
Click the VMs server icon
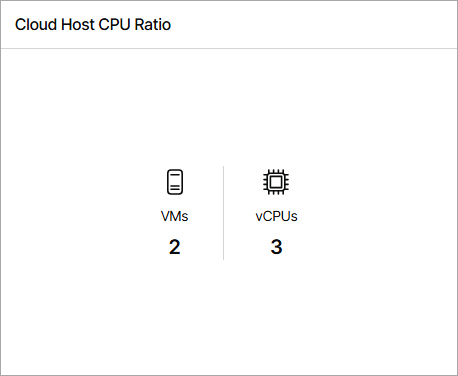175,182
